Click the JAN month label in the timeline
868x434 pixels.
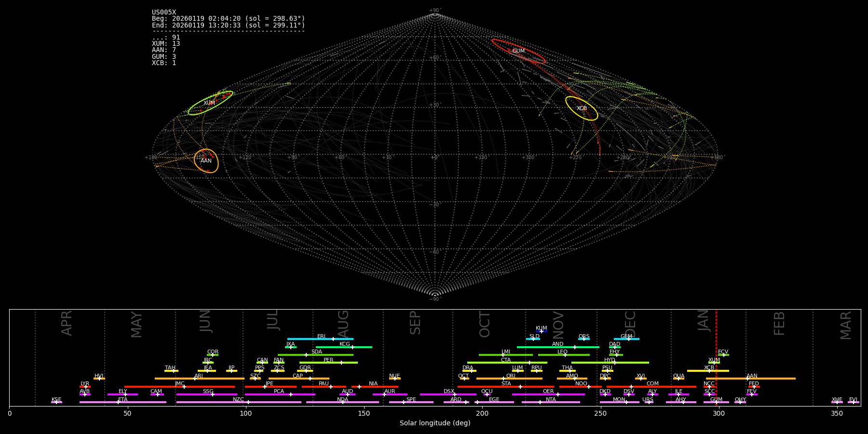point(704,321)
